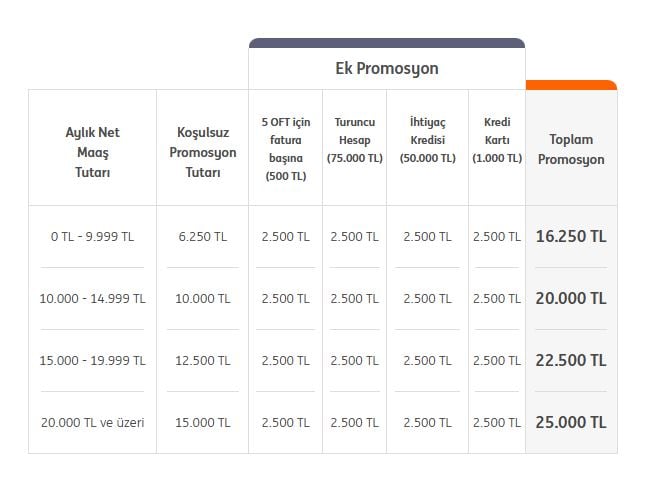Select the Kredi Kartı (1.000 TL) header

pyautogui.click(x=497, y=140)
